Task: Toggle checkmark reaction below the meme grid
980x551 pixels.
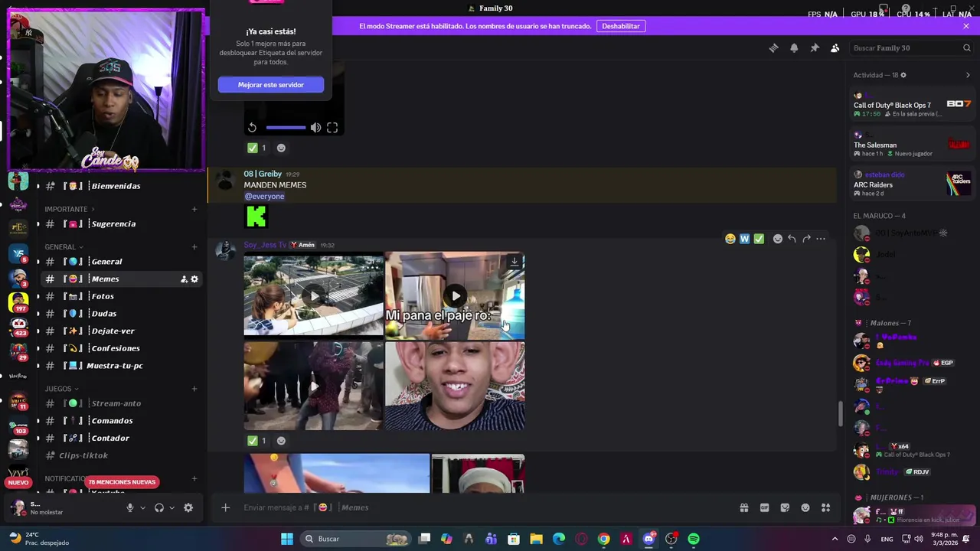Action: point(257,441)
